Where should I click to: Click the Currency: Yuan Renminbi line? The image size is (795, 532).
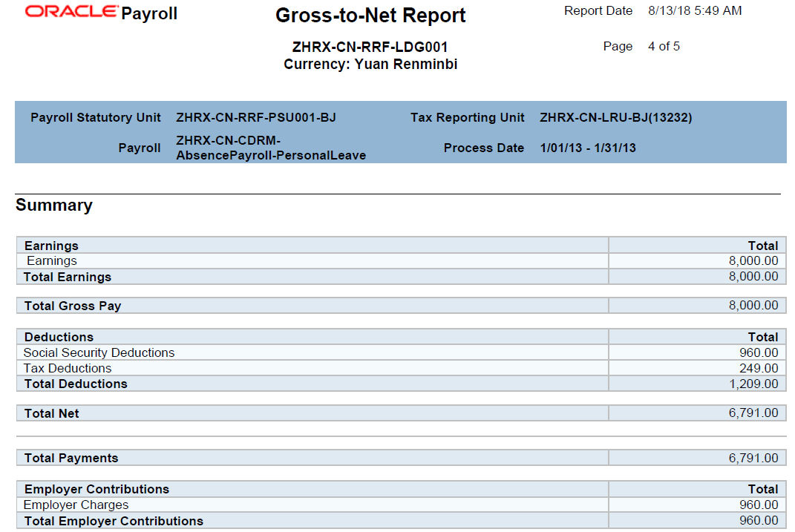pos(370,65)
